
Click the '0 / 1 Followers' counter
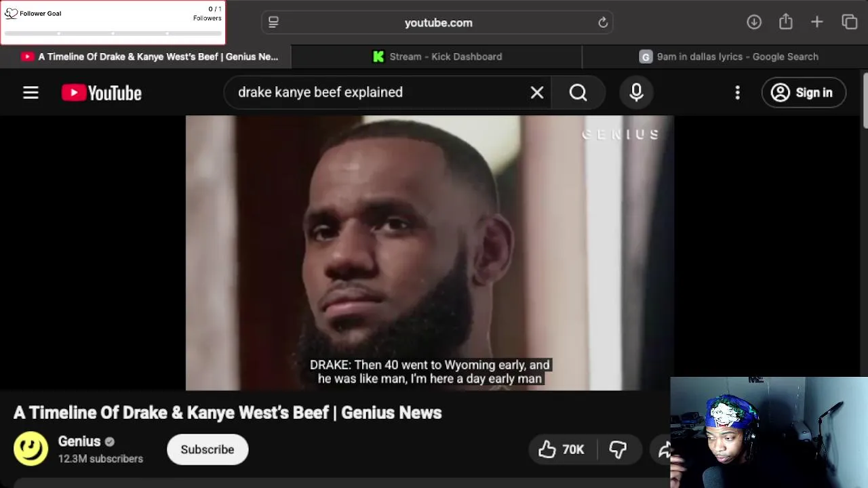[208, 14]
